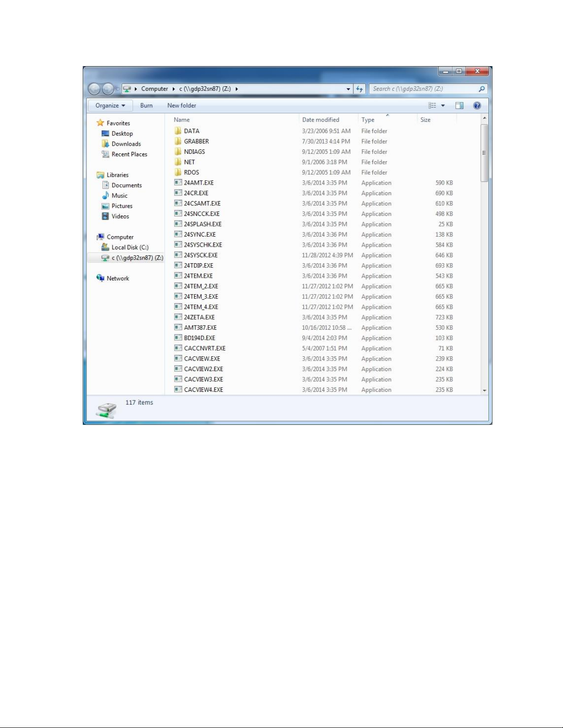Click the Favorites star icon
The width and height of the screenshot is (563, 728).
click(x=100, y=123)
